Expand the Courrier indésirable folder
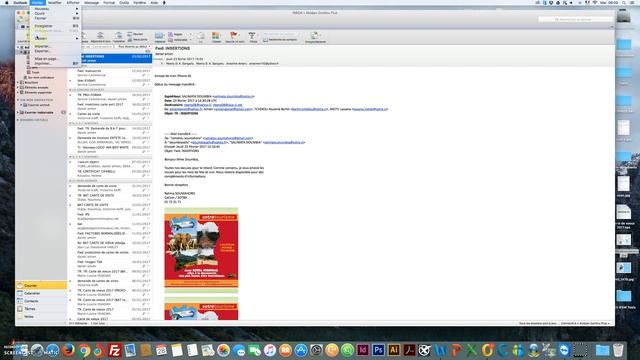Viewport: 640px width, 360px height. 18,112
